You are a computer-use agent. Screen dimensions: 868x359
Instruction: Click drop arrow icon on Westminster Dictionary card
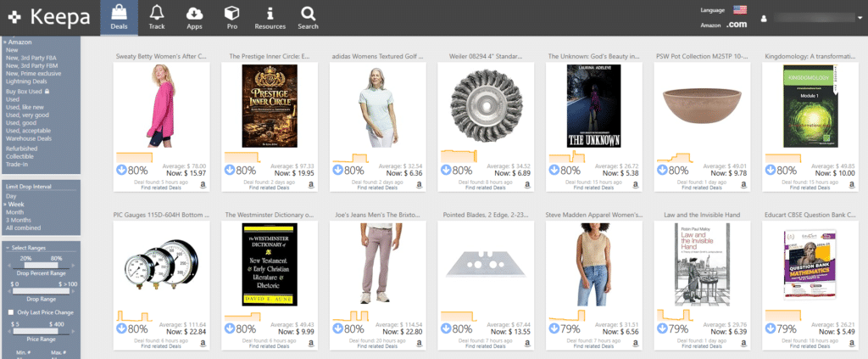230,328
